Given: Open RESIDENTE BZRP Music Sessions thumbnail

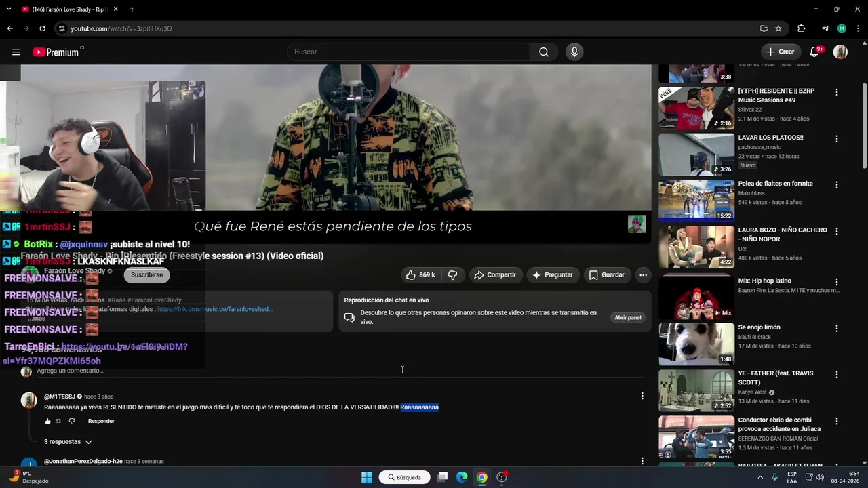Looking at the screenshot, I should pos(696,108).
